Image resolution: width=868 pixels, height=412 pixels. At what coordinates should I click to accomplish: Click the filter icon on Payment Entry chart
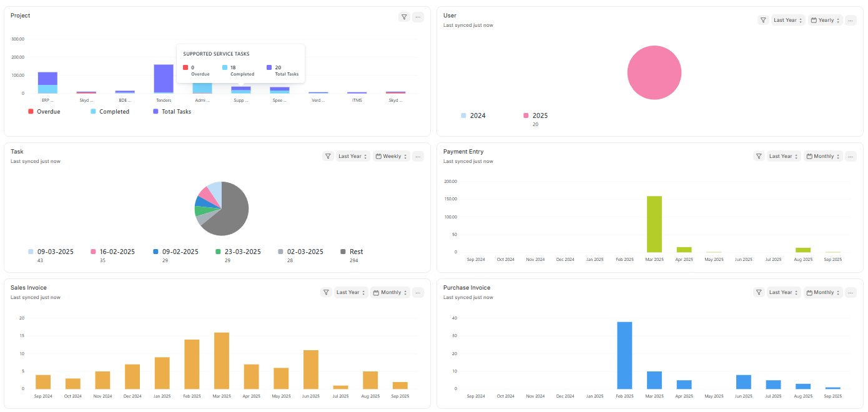click(x=759, y=156)
